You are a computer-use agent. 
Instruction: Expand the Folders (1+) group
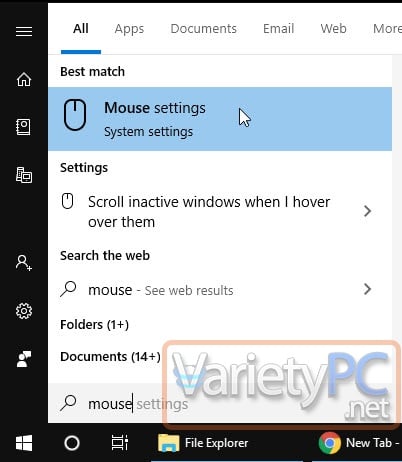pos(94,324)
